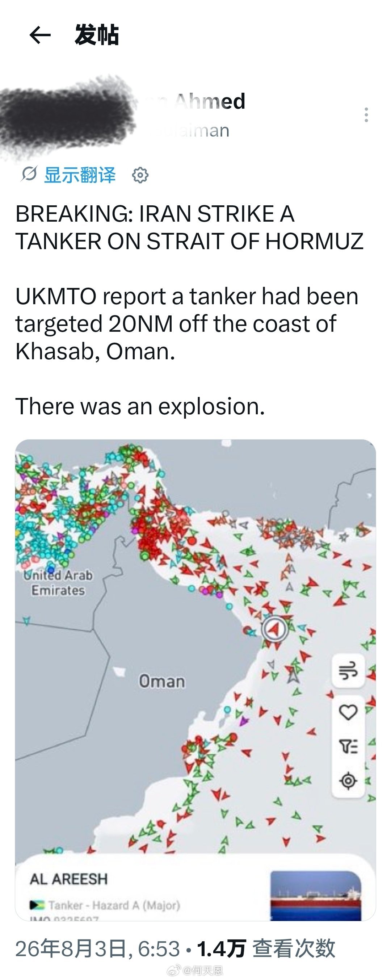Open the AL AREESH ship thumbnail photo

(x=316, y=895)
